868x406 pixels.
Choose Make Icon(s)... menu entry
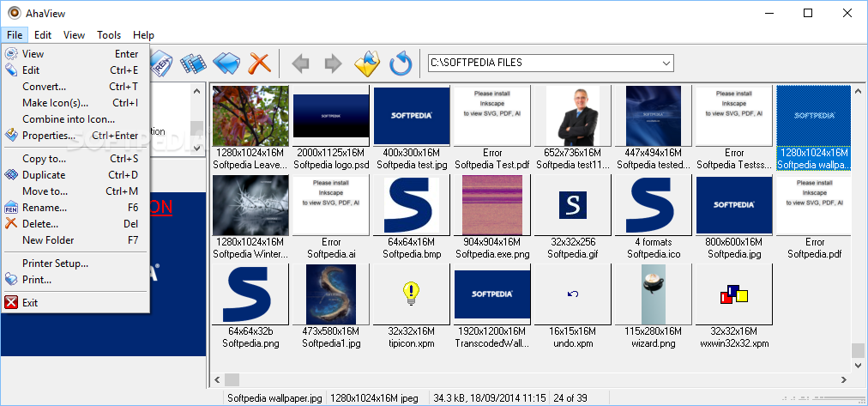(x=75, y=102)
